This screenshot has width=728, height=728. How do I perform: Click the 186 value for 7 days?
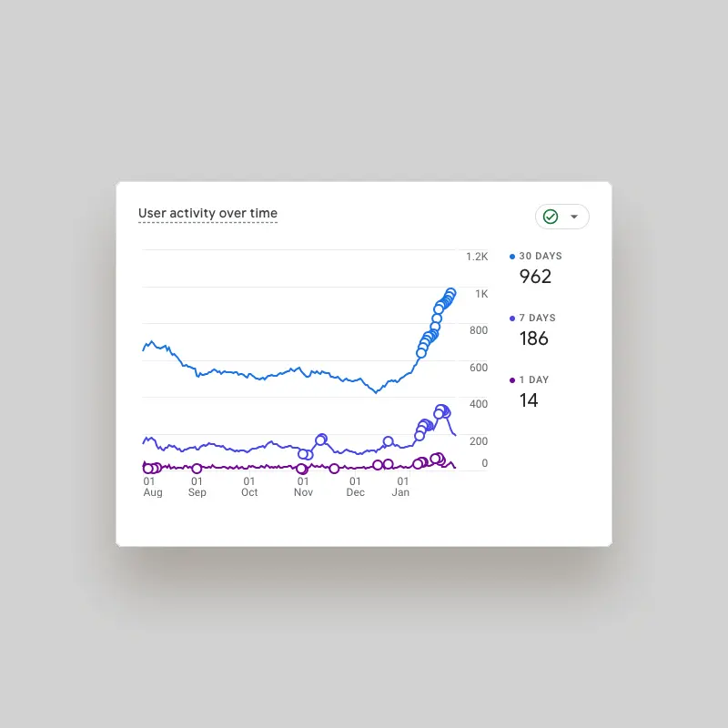[534, 339]
